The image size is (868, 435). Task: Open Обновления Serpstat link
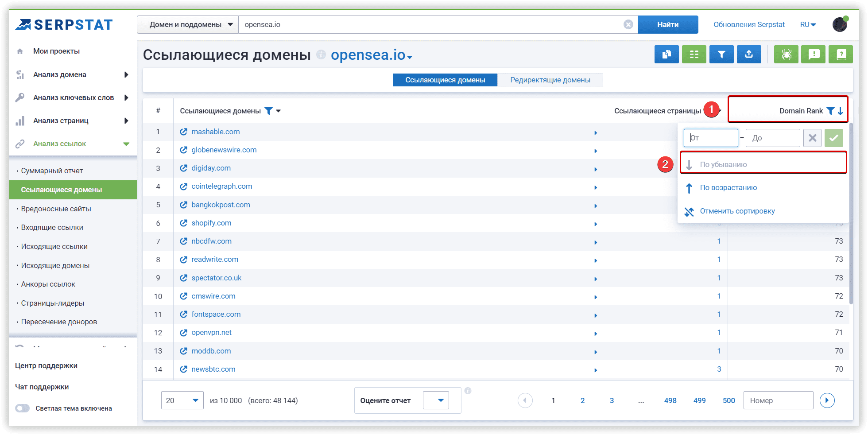click(749, 24)
